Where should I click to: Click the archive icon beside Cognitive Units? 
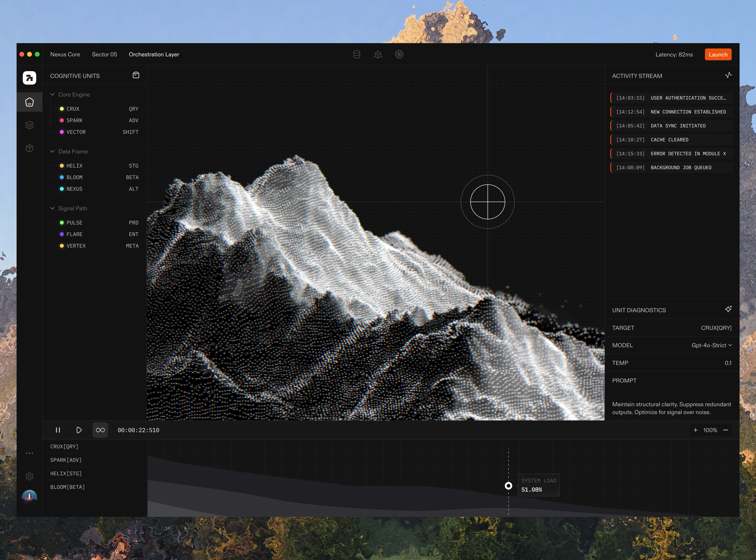(136, 75)
